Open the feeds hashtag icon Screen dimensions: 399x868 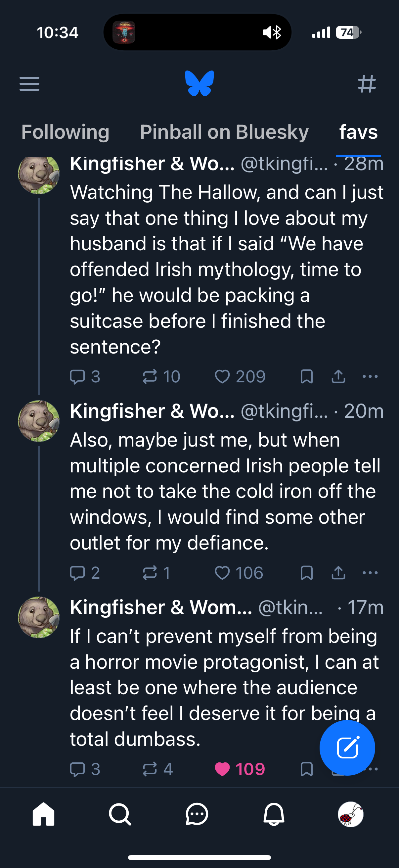point(367,83)
